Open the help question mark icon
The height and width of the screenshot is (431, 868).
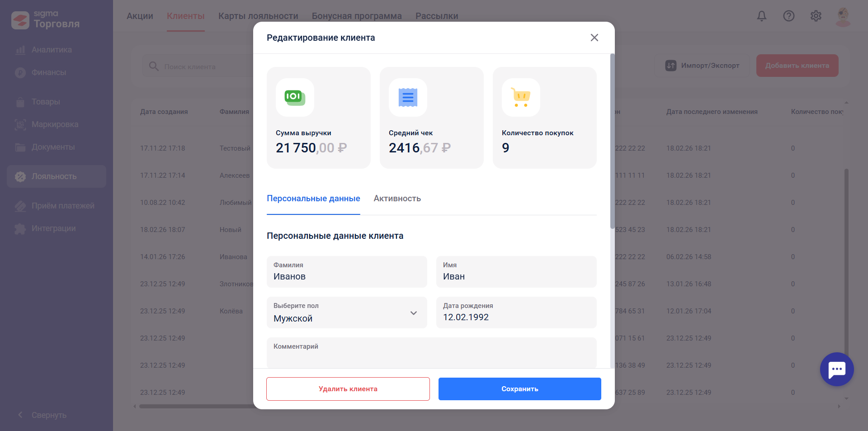789,16
